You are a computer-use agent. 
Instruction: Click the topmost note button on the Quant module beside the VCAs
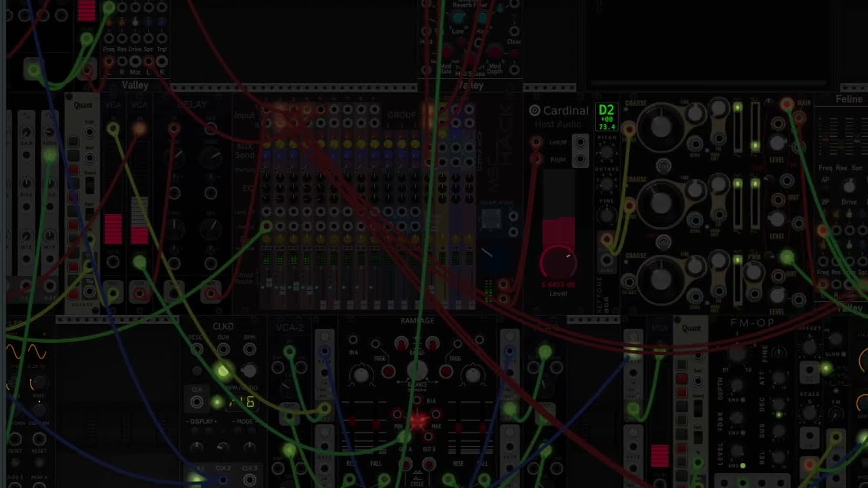[73, 142]
